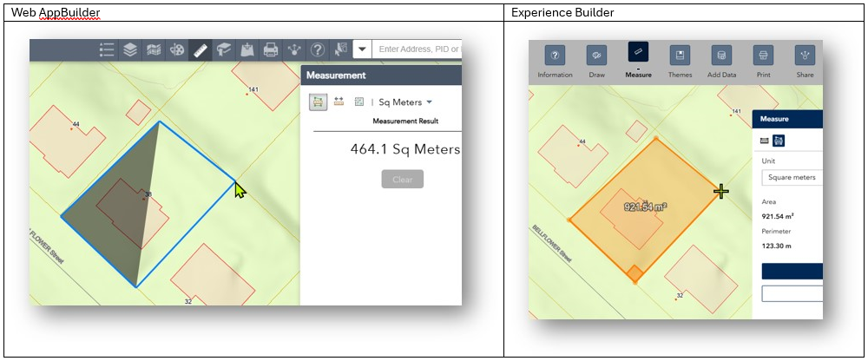The width and height of the screenshot is (868, 361).
Task: Click the 921.54 m² Area value
Action: click(x=778, y=216)
